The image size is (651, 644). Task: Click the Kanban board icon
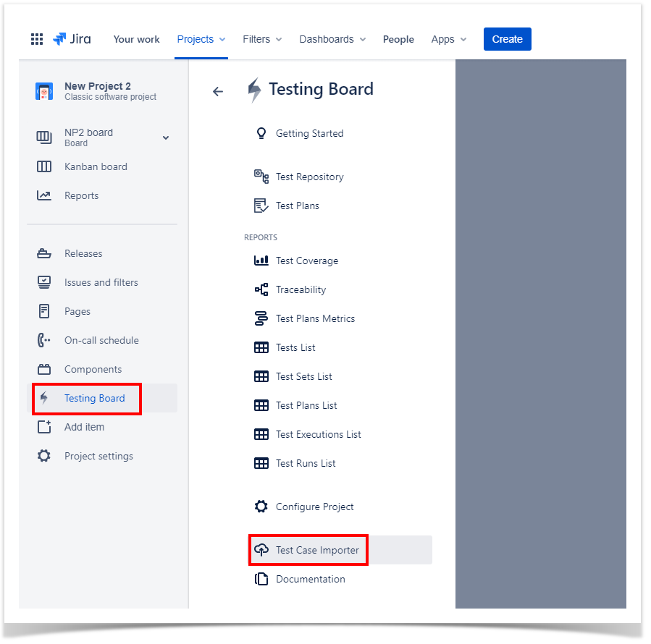pos(44,166)
